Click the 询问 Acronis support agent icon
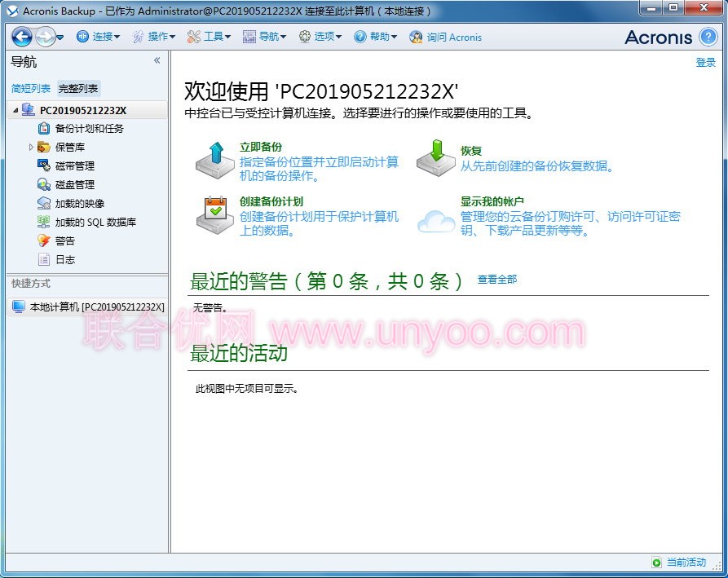This screenshot has width=728, height=578. pos(416,37)
